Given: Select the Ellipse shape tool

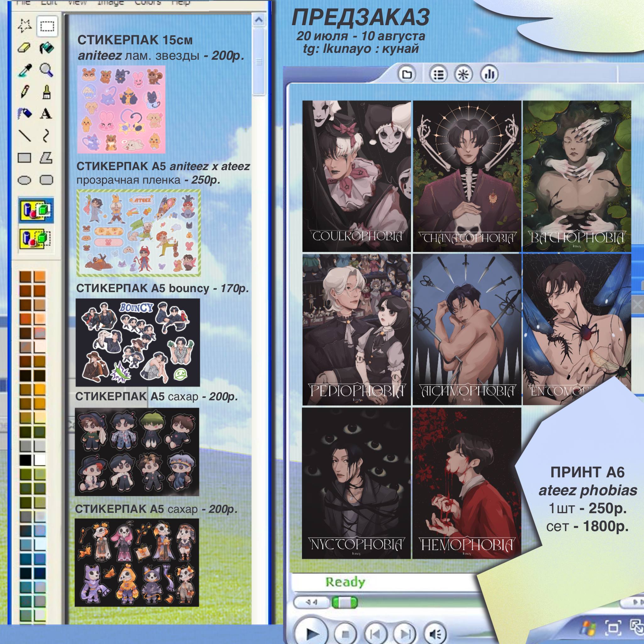Looking at the screenshot, I should point(24,180).
